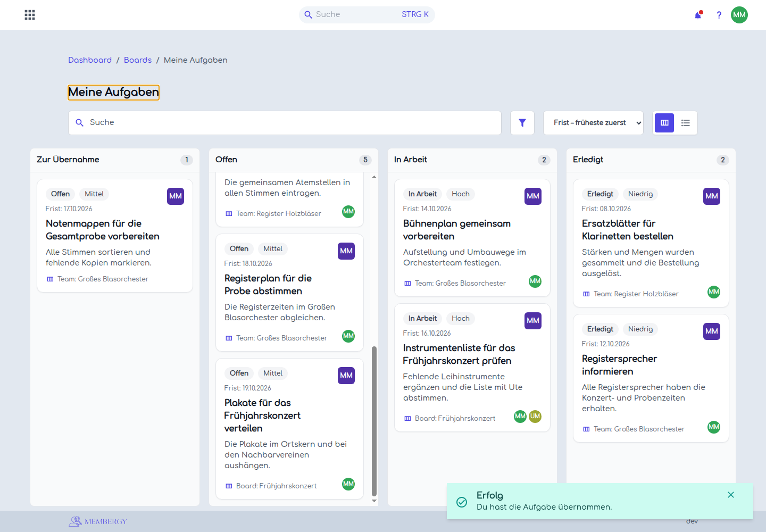Open Registersprecher informieren task card

click(x=651, y=378)
